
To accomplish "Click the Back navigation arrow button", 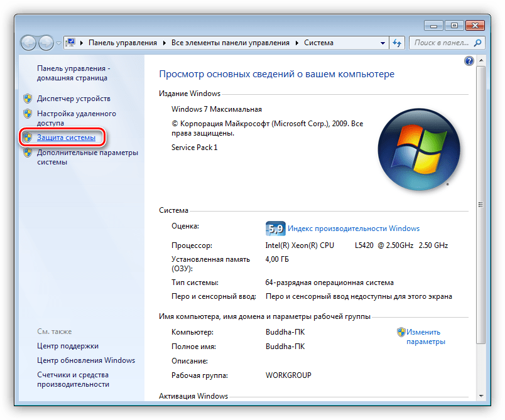I will (x=29, y=43).
